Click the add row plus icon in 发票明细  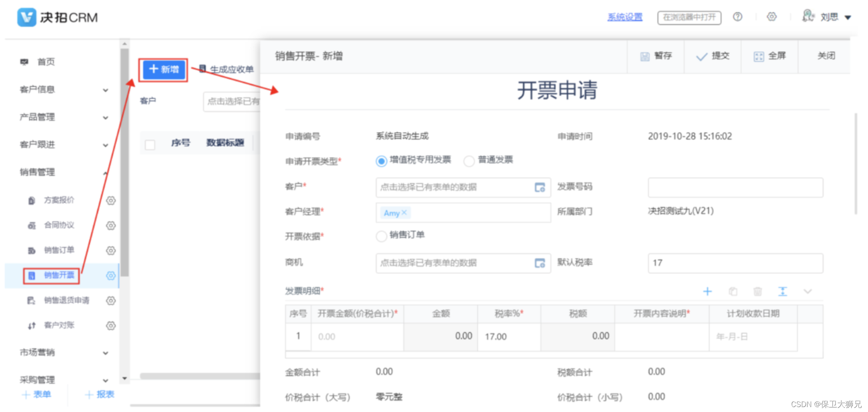point(708,292)
